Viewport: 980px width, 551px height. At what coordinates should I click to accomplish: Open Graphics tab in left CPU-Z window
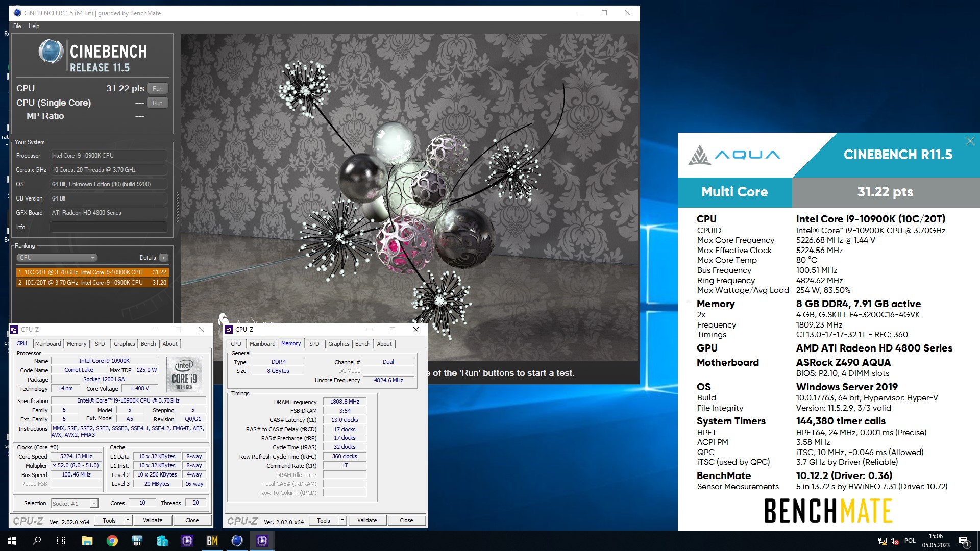click(x=124, y=344)
